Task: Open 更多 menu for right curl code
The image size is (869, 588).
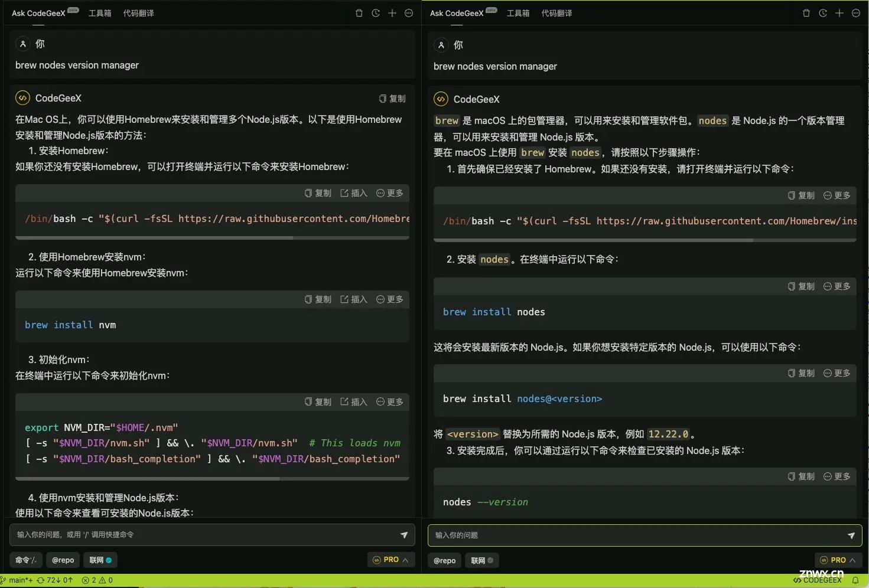Action: [837, 195]
